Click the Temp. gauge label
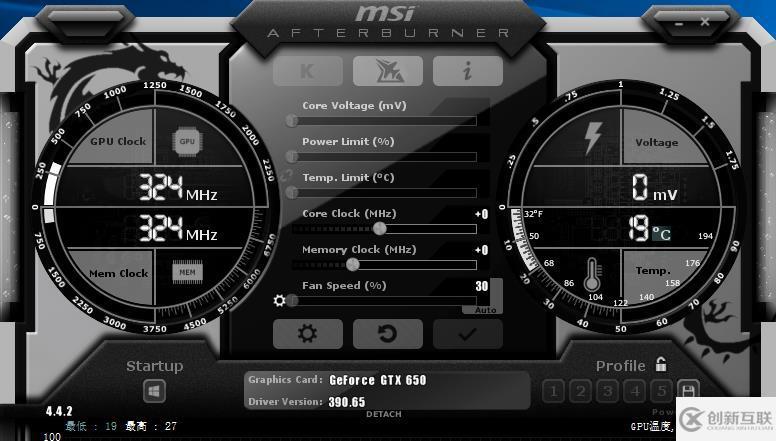The image size is (776, 441). (x=653, y=271)
